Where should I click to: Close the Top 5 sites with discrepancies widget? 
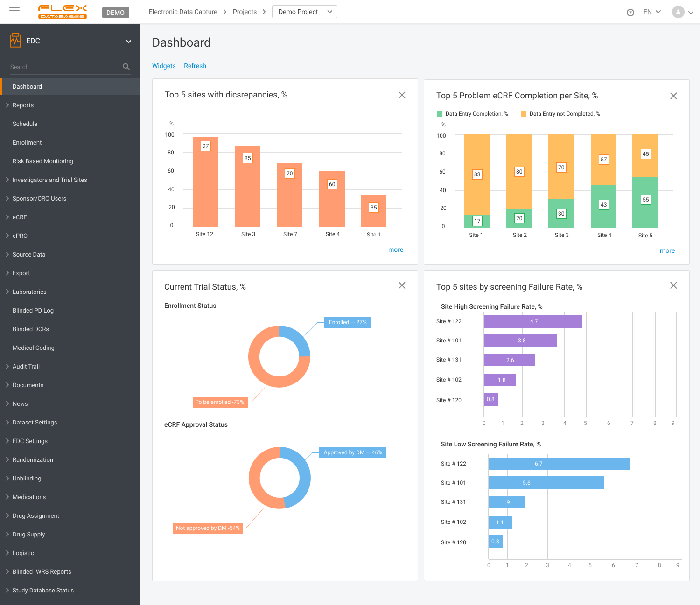[402, 95]
